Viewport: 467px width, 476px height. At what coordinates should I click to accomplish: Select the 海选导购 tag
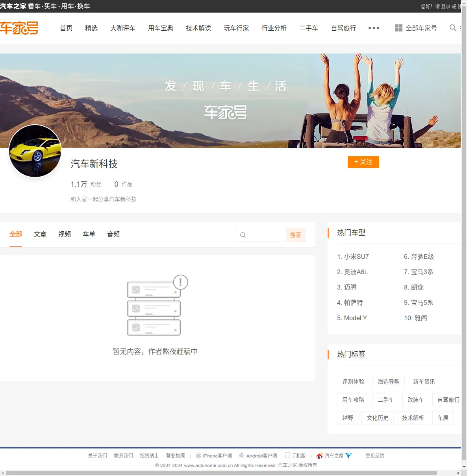(x=389, y=382)
